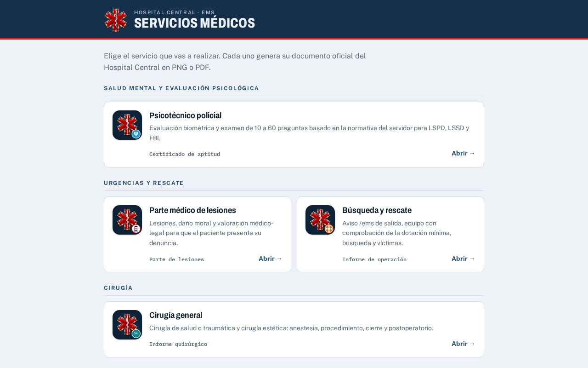588x368 pixels.
Task: Click Abrir on Parte médico de lesiones
Action: [x=271, y=259]
